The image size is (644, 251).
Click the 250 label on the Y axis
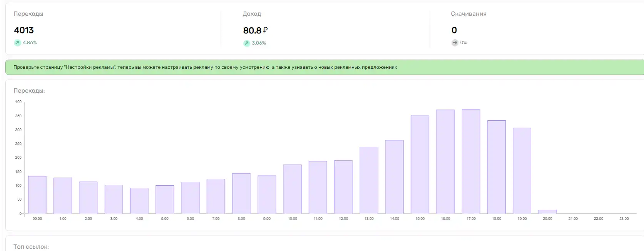click(18, 144)
